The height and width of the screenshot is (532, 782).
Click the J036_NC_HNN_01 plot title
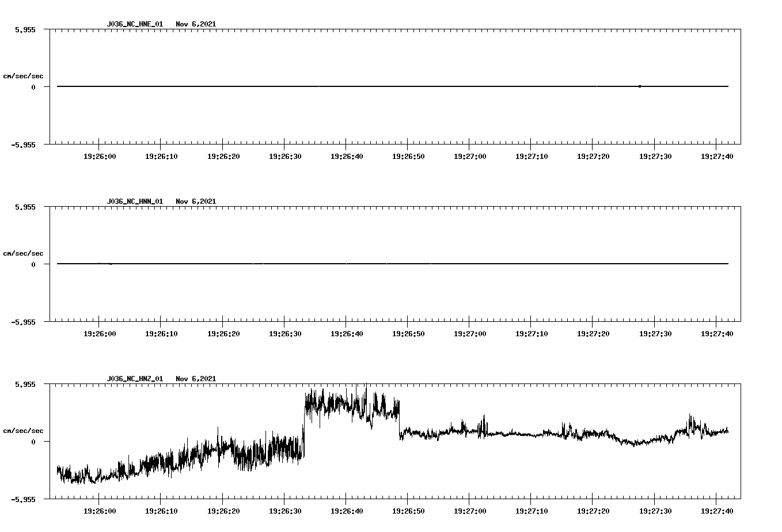pos(135,202)
